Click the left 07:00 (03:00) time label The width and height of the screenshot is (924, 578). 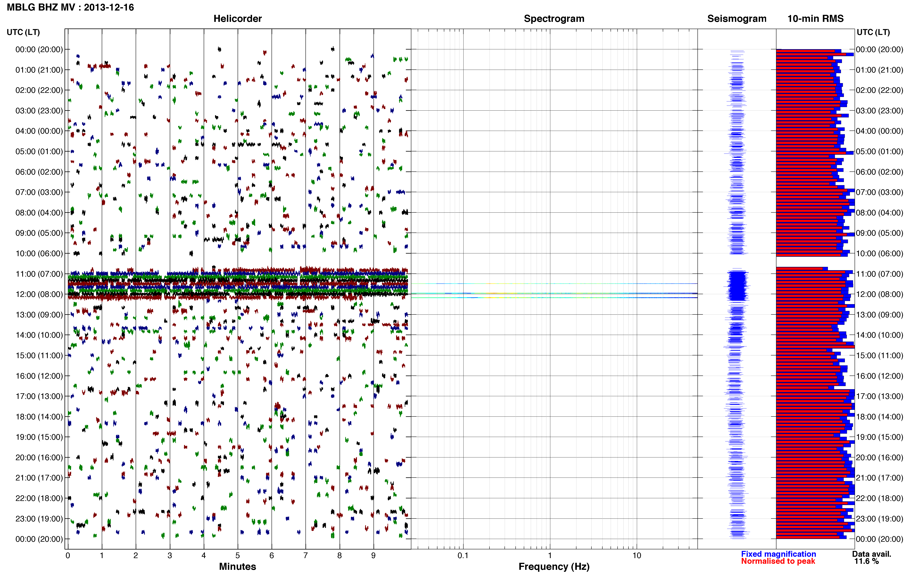click(39, 192)
